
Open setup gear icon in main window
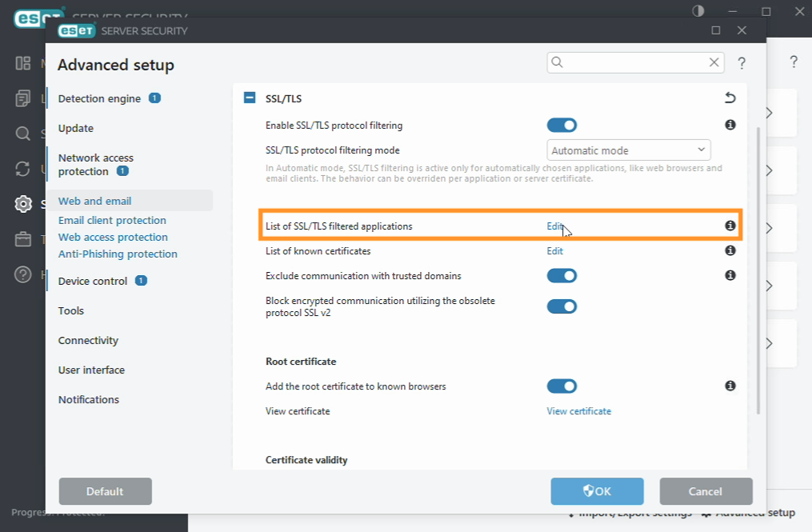point(22,204)
